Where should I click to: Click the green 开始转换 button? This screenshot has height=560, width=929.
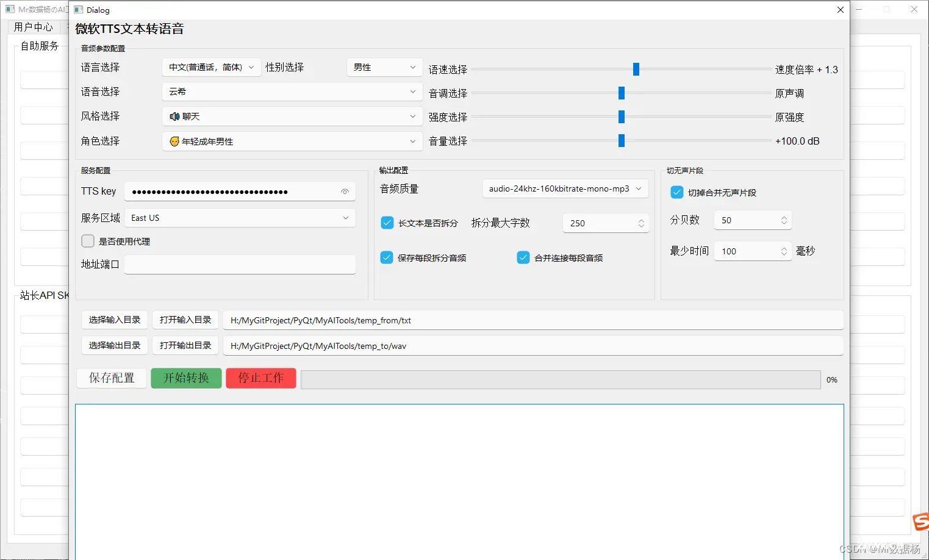click(x=186, y=378)
